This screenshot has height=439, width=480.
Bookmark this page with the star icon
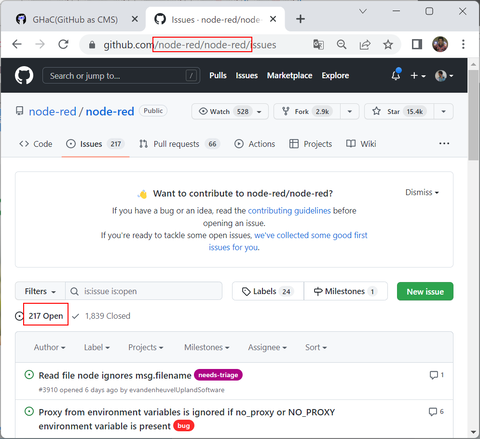[x=388, y=44]
